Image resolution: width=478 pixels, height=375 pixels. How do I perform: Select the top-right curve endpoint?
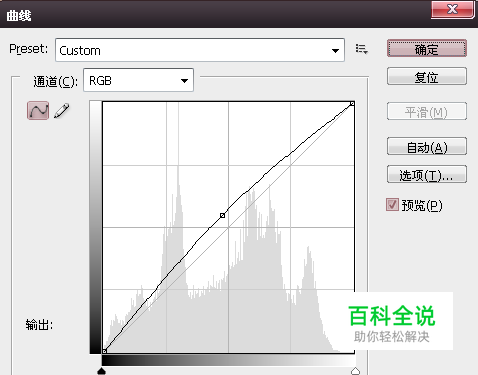352,104
